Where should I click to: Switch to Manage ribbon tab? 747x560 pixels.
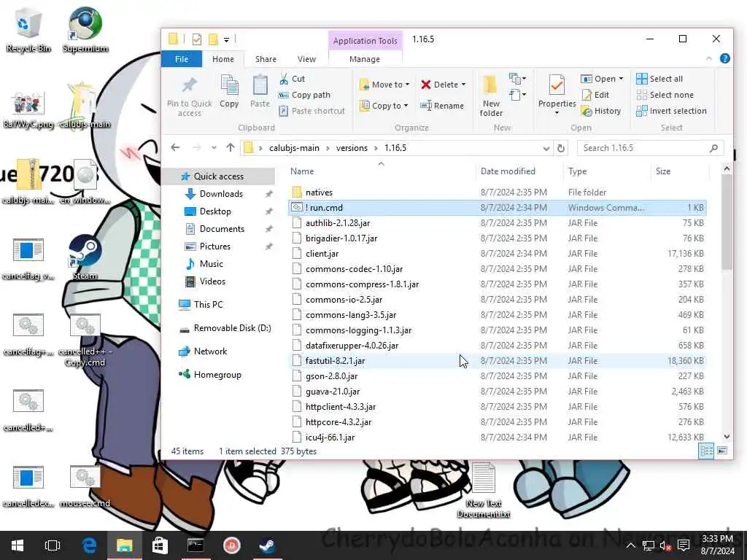click(365, 59)
